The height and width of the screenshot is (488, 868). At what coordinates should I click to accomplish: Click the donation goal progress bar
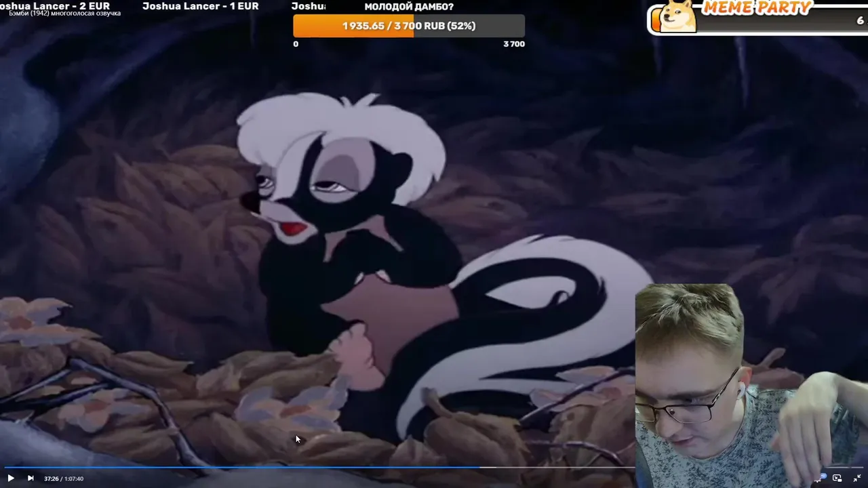409,26
